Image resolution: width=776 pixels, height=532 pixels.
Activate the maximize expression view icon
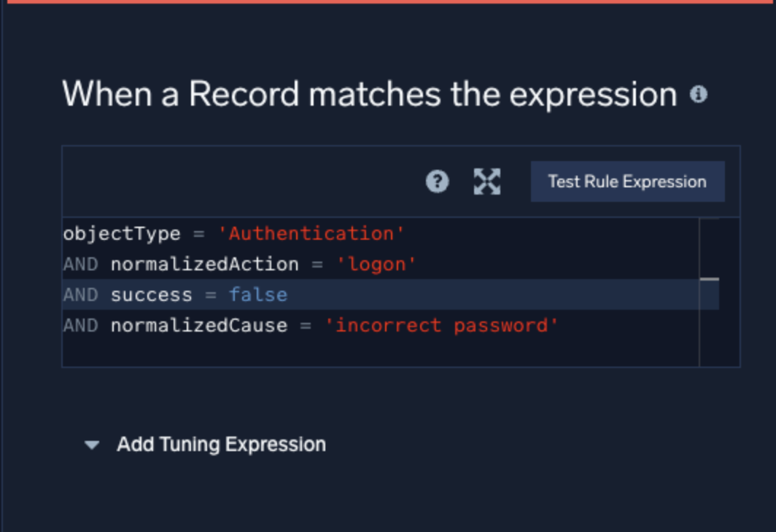tap(486, 181)
